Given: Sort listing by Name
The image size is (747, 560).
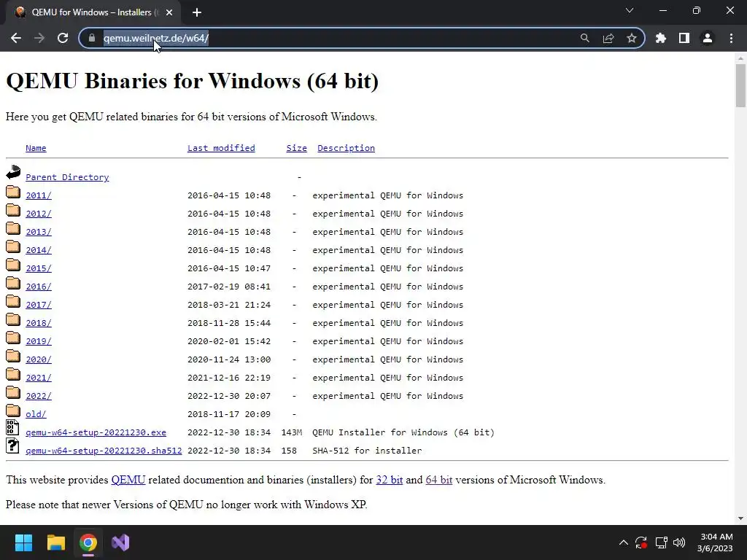Looking at the screenshot, I should pyautogui.click(x=36, y=148).
